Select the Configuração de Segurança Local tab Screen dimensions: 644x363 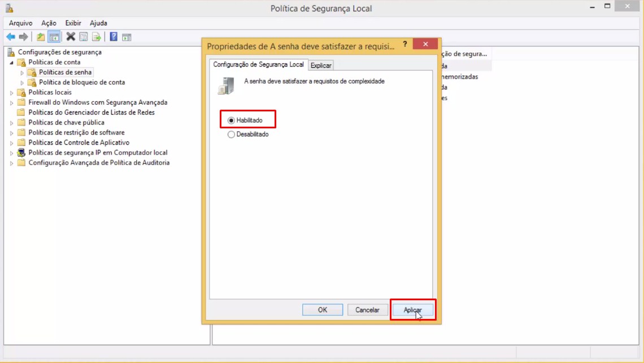(258, 64)
